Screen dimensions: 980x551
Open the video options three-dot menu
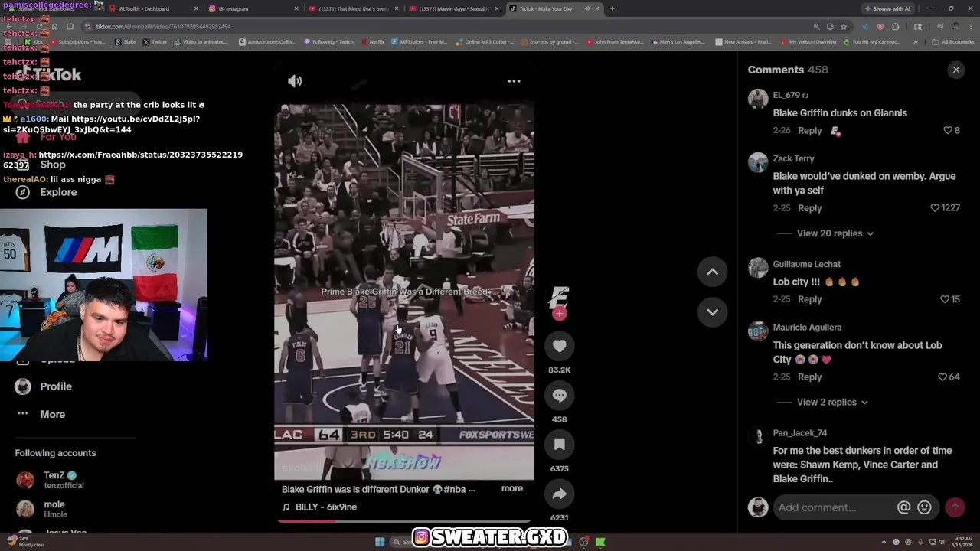[x=514, y=81]
